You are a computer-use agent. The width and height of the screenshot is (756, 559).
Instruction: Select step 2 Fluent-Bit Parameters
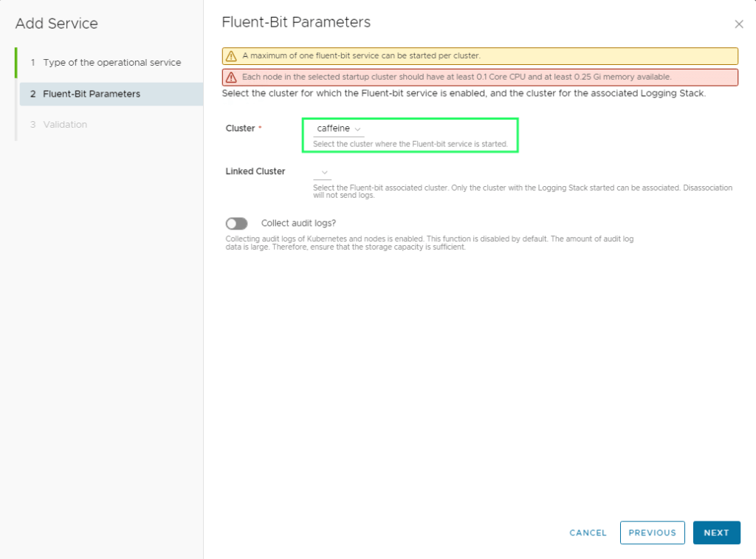click(x=111, y=94)
